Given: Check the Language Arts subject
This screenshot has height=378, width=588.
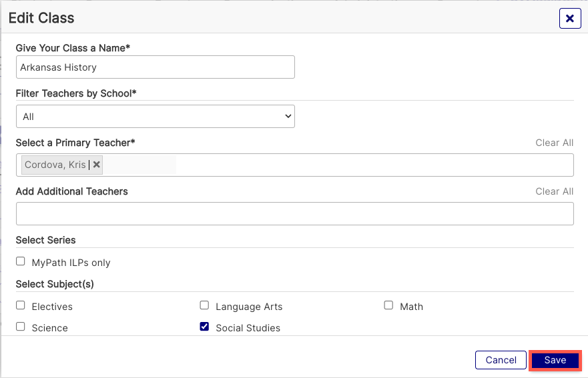Looking at the screenshot, I should (x=204, y=305).
